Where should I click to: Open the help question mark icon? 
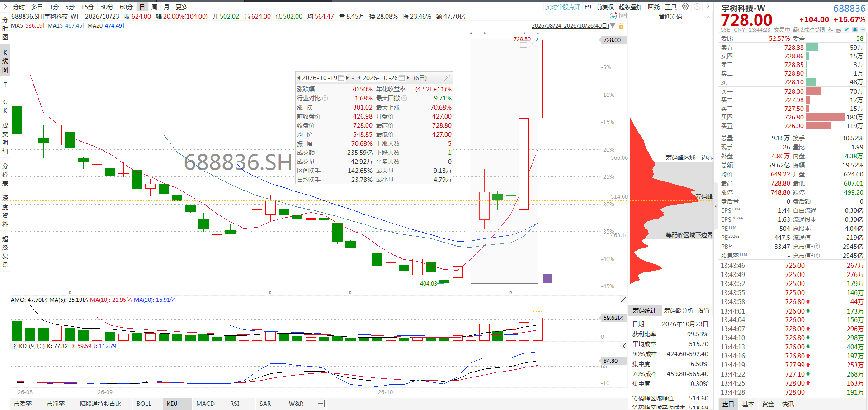[x=697, y=6]
